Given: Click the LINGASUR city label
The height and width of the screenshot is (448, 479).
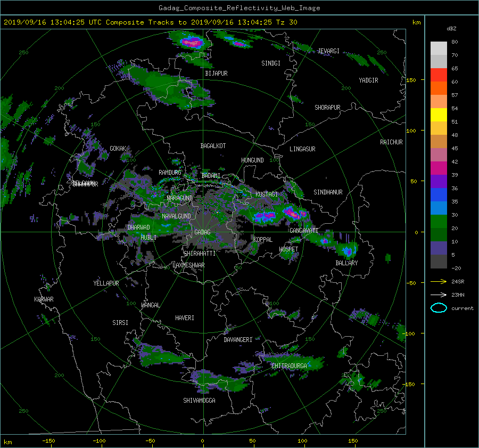Looking at the screenshot, I should point(302,149).
